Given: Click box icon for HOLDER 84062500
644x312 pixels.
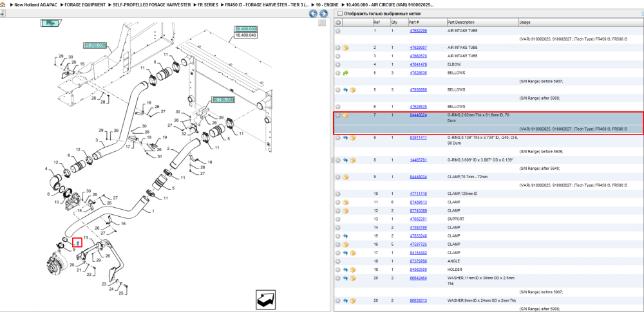Looking at the screenshot, I should coord(353,270).
